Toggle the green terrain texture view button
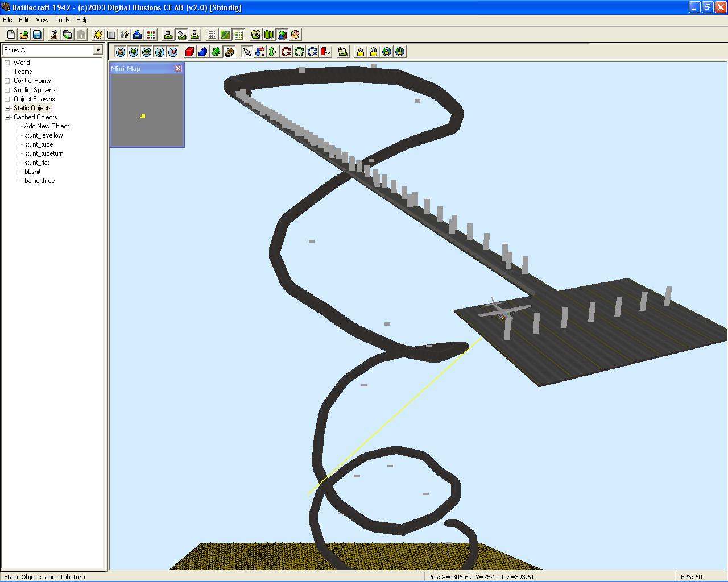The width and height of the screenshot is (728, 582). (225, 35)
